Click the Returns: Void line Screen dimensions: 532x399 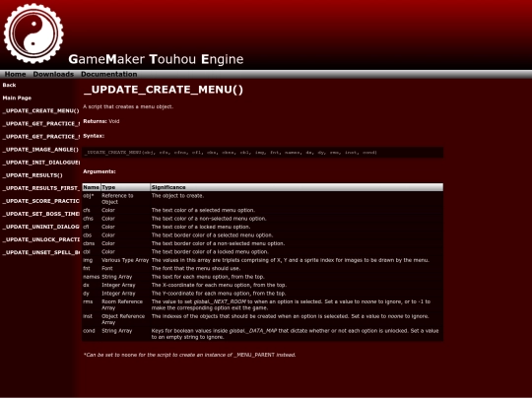[101, 121]
